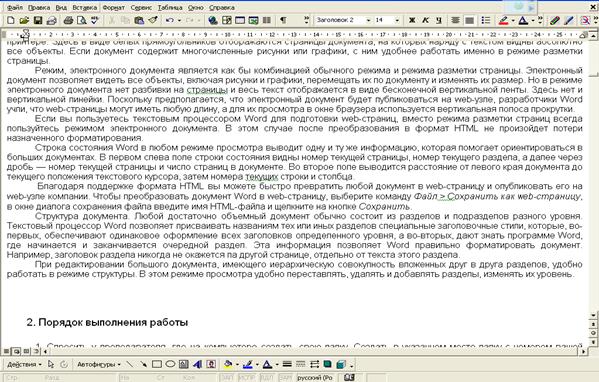Toggle nonprinting paragraph marks

click(283, 20)
